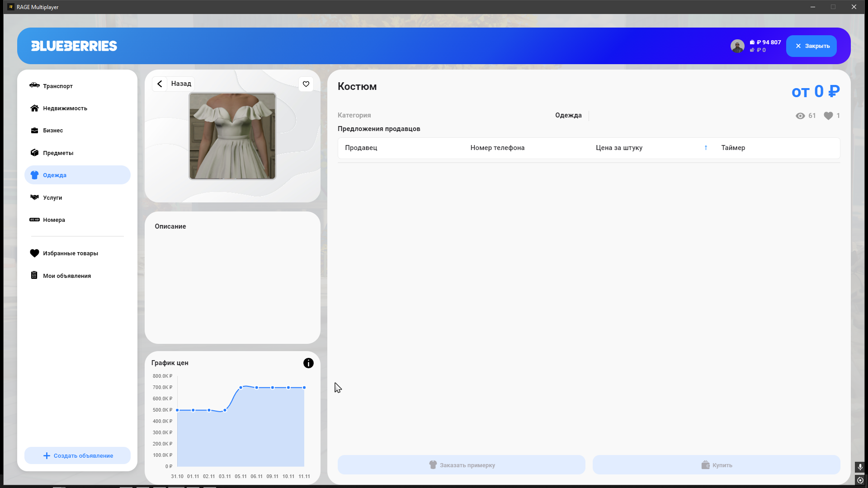Open Номера category in sidebar
The height and width of the screenshot is (488, 868).
(54, 220)
